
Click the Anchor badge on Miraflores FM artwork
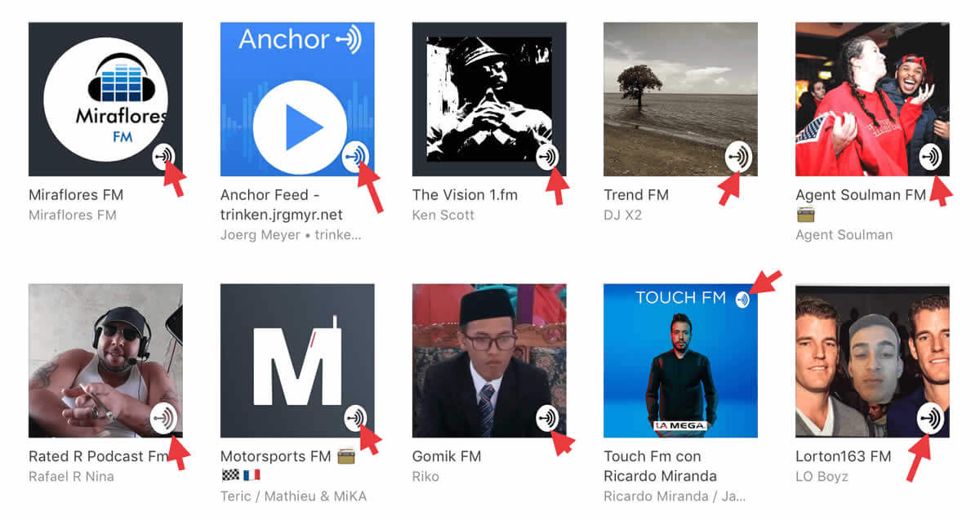[x=166, y=156]
